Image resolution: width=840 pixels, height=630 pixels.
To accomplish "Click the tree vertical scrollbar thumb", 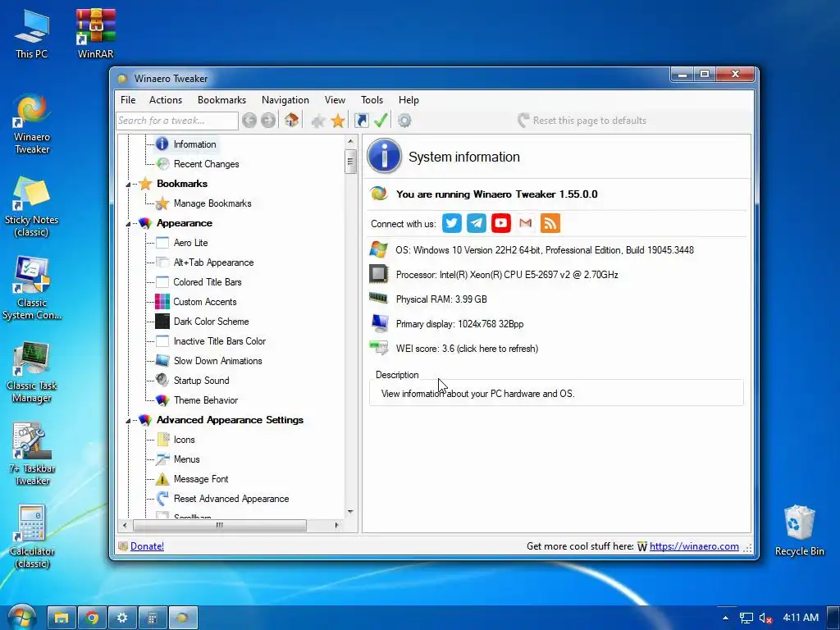I will coord(350,162).
